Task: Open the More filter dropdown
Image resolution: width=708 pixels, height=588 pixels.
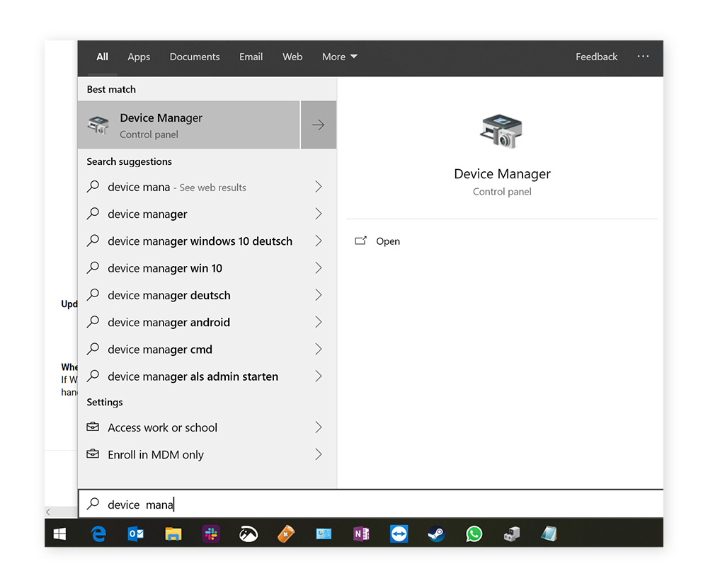Action: [340, 57]
